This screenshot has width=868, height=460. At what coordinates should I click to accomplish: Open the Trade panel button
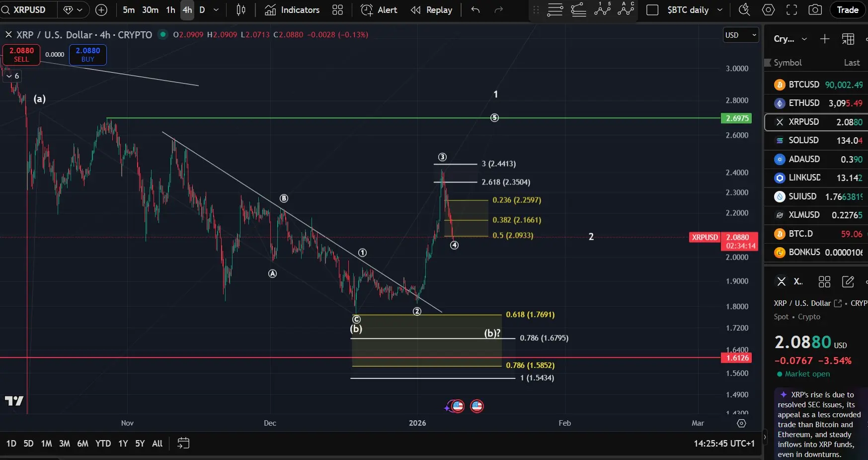click(847, 10)
